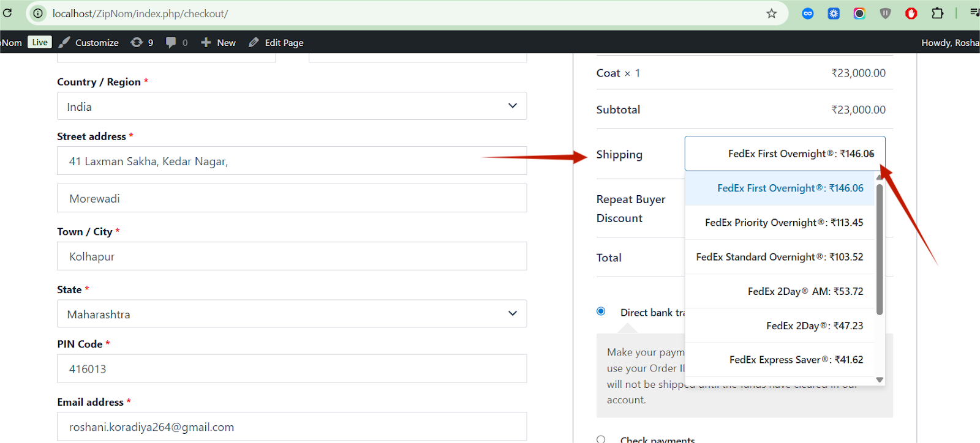Click the site information icon in address bar
This screenshot has height=443, width=980.
click(39, 13)
